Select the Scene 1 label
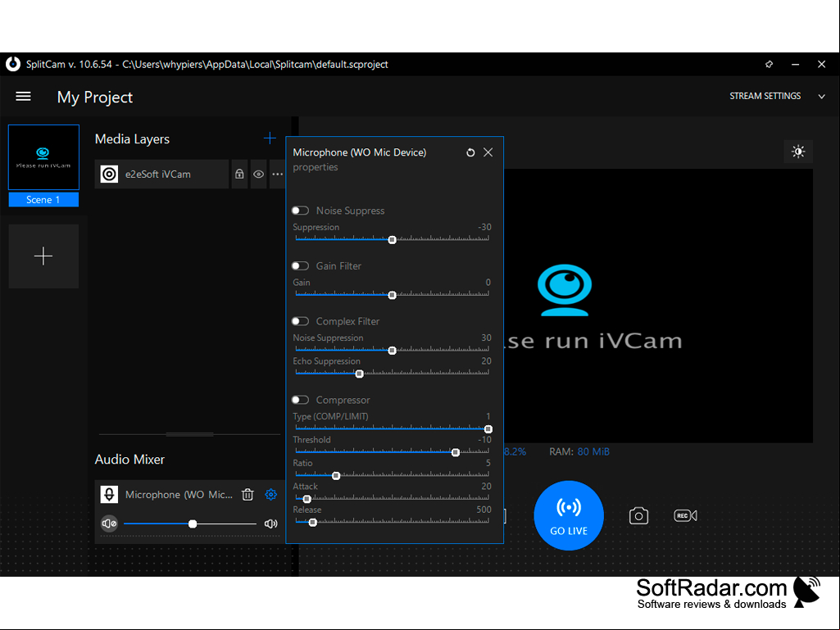840x630 pixels. coord(43,200)
